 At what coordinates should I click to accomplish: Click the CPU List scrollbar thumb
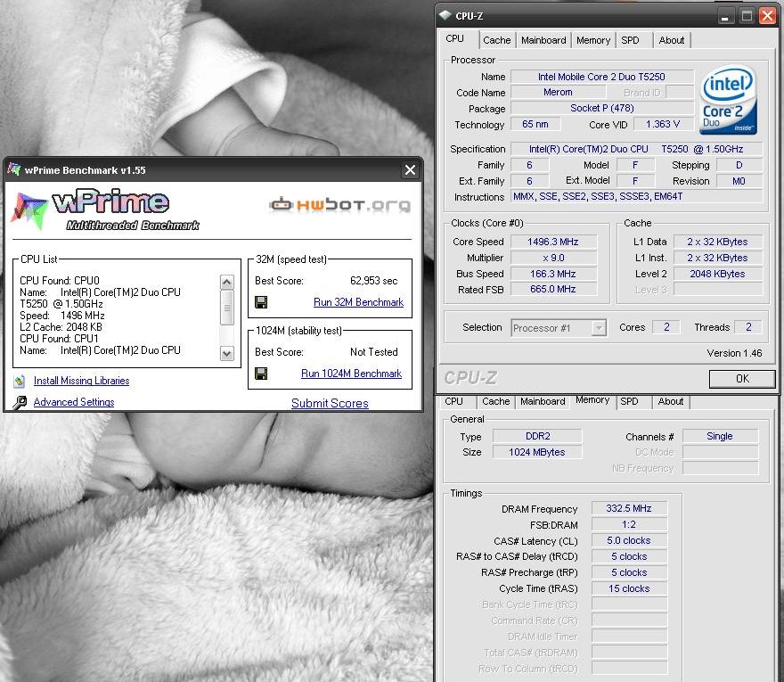226,308
